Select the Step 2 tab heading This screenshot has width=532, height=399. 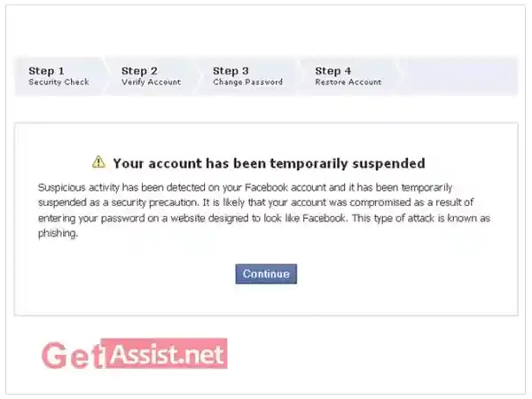(x=139, y=71)
